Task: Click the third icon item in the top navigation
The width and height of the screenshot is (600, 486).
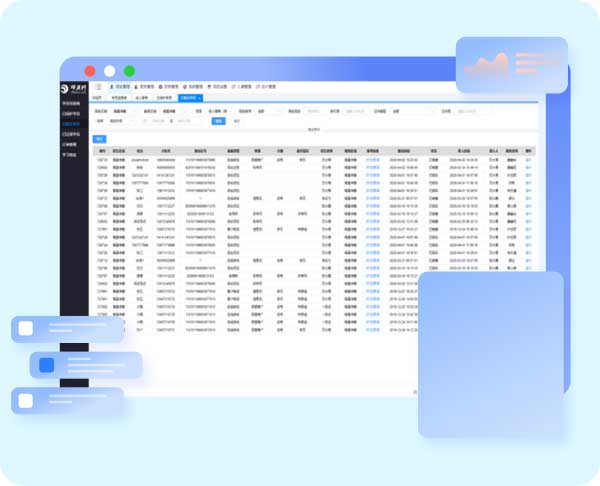Action: [169, 88]
